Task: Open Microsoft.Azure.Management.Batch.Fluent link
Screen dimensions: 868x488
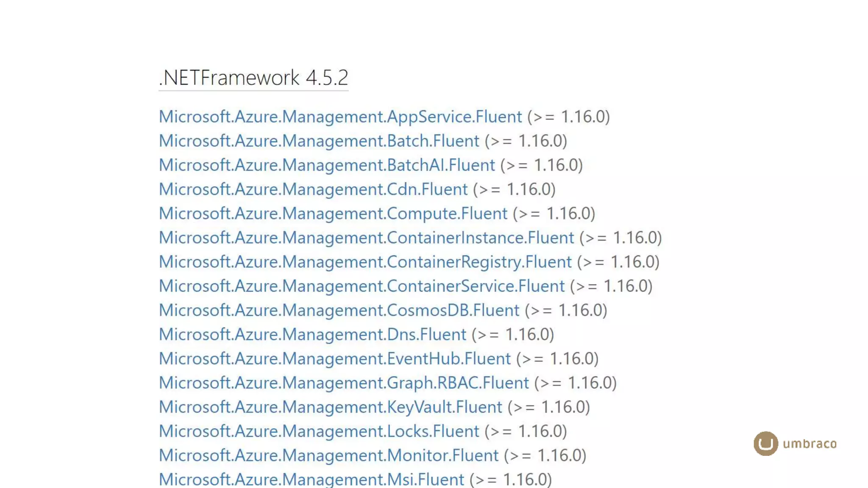Action: (x=319, y=141)
